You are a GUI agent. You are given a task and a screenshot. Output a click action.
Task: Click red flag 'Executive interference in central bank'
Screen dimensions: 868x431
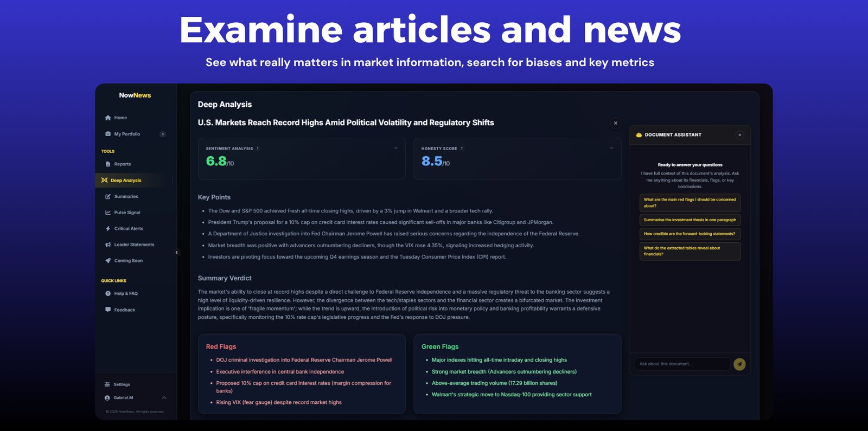click(280, 372)
